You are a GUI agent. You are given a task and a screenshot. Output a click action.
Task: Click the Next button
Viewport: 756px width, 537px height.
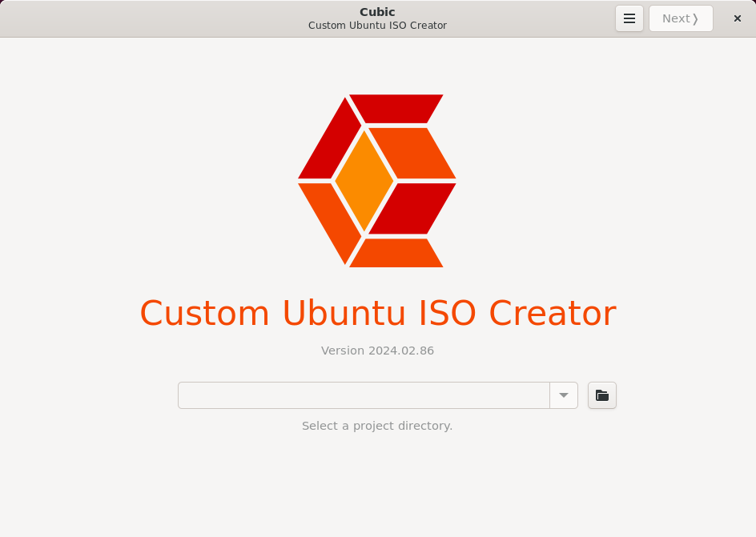click(x=681, y=18)
